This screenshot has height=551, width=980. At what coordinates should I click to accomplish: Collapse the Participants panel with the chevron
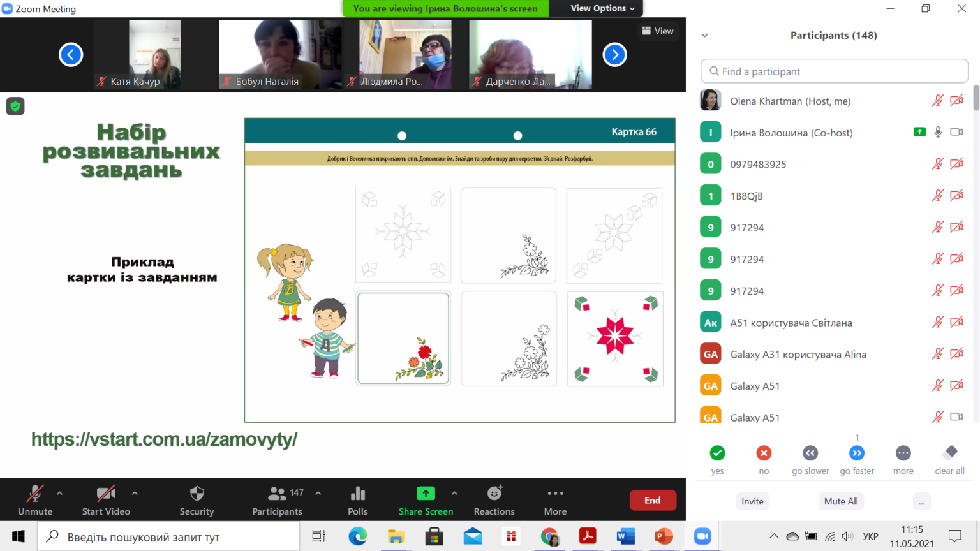click(x=705, y=36)
